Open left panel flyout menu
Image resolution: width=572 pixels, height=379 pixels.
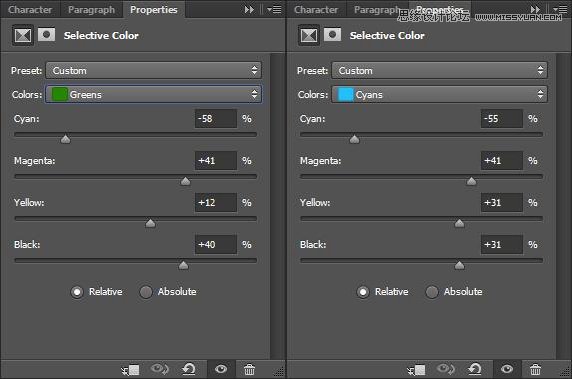(x=274, y=9)
